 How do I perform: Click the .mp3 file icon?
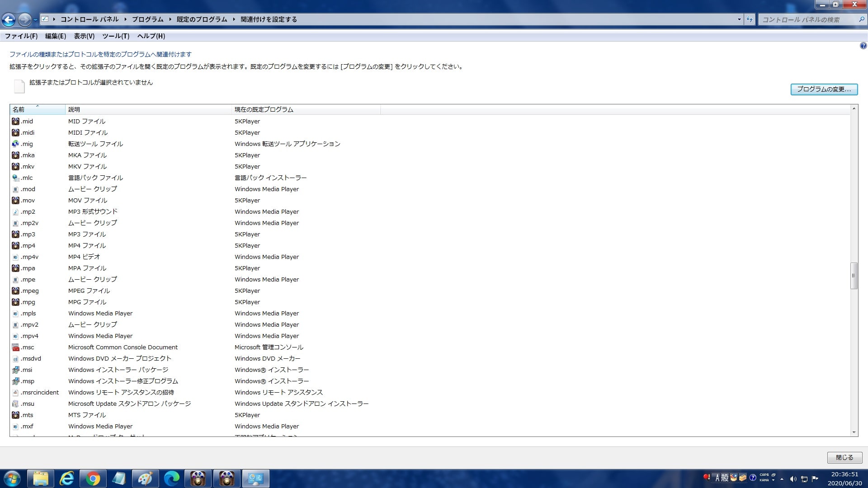tap(15, 234)
